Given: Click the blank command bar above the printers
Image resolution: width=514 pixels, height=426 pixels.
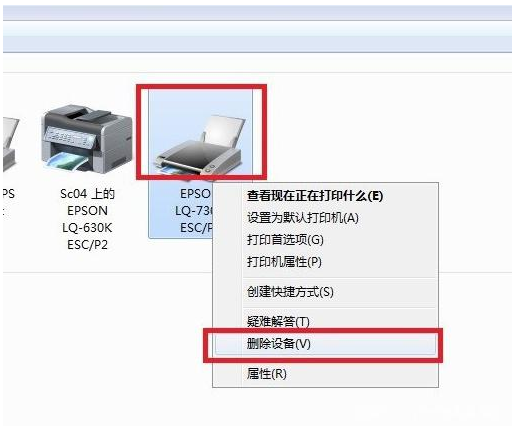Looking at the screenshot, I should (x=257, y=63).
